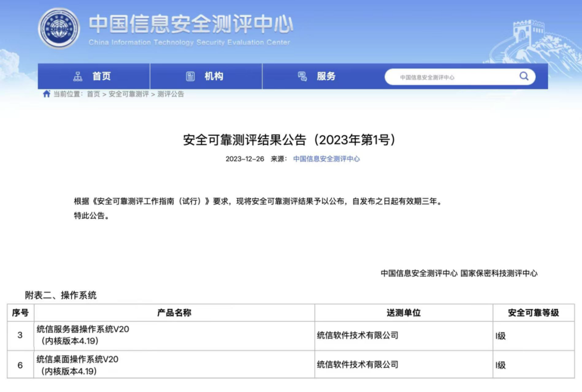Click the magnifier search icon

pos(524,76)
